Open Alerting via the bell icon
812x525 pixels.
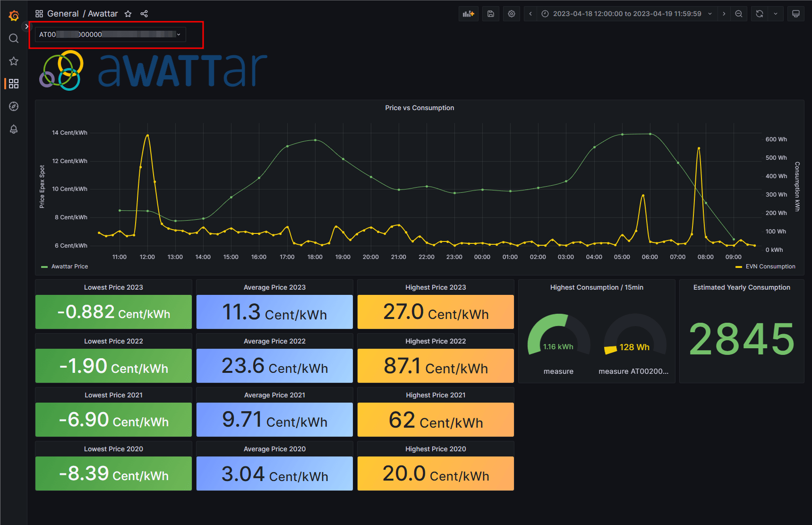coord(14,129)
